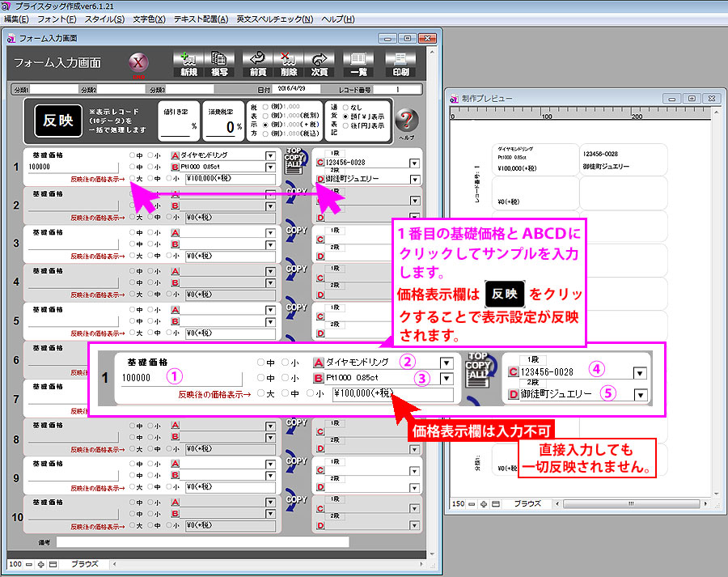
Task: Duplicate the record using 複写 icon
Action: point(218,64)
